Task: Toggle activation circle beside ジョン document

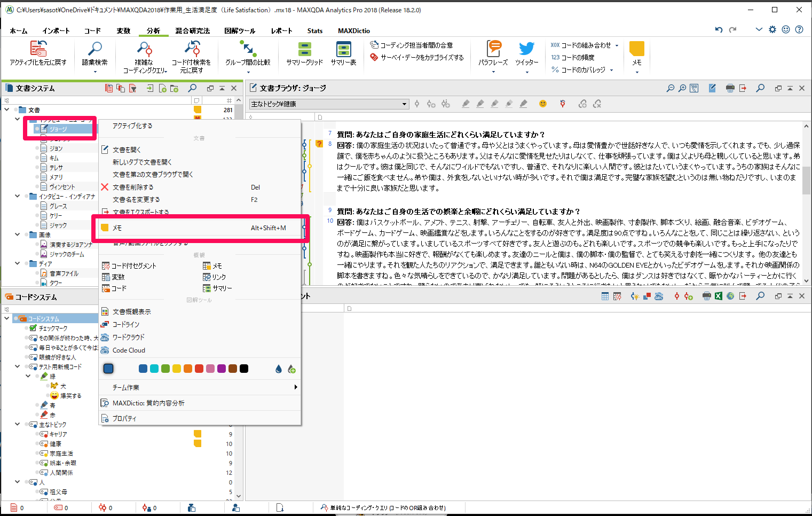Action: 37,148
